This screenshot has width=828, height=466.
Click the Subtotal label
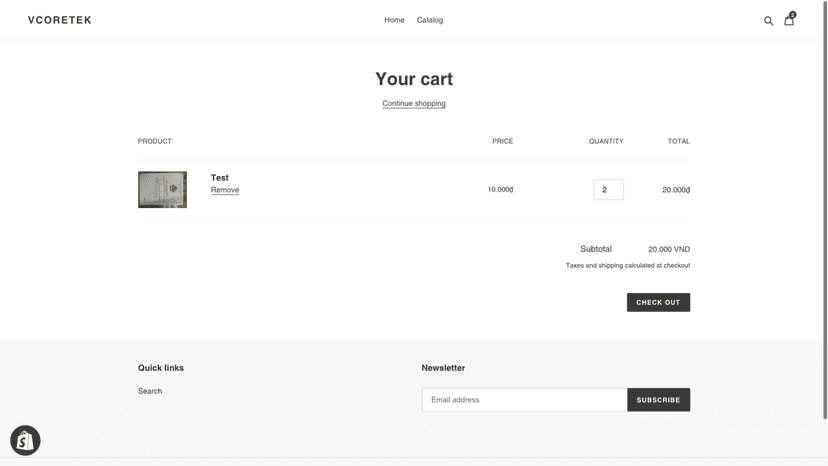click(x=596, y=249)
